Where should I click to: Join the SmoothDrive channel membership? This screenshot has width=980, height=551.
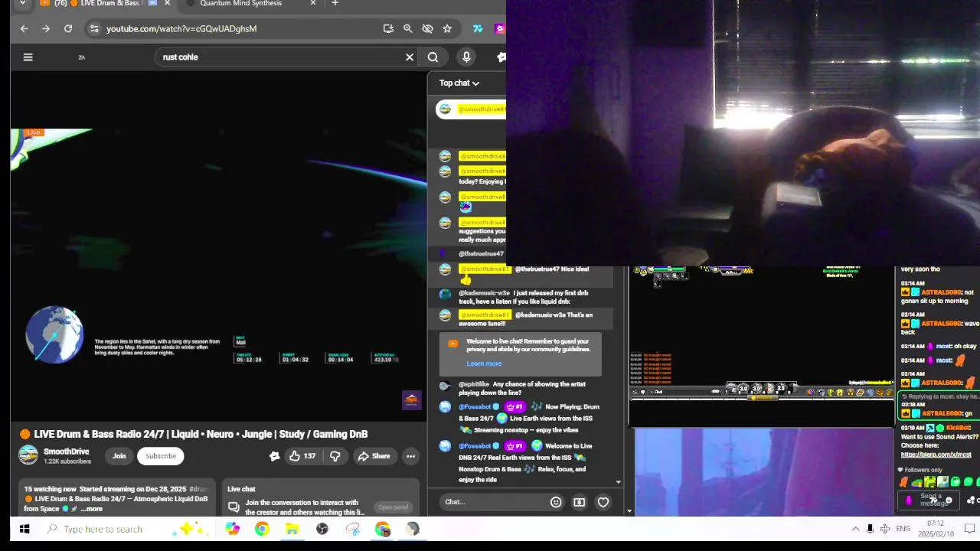119,456
